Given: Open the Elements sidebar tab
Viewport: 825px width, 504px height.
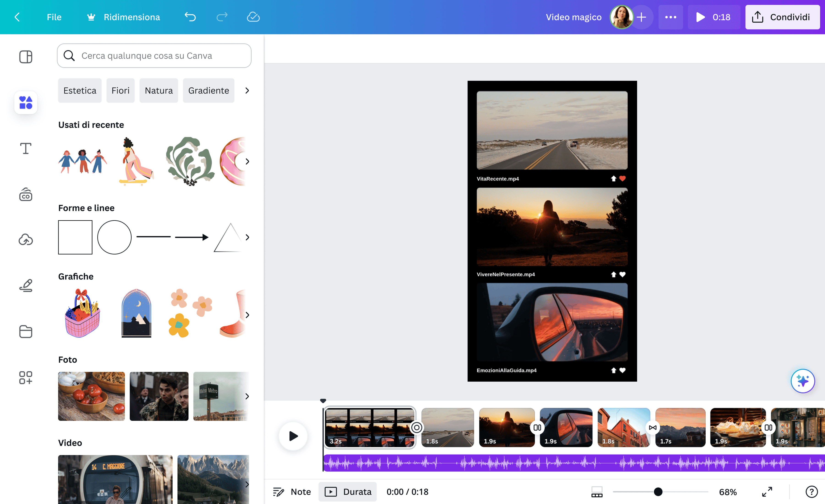Looking at the screenshot, I should pos(26,102).
